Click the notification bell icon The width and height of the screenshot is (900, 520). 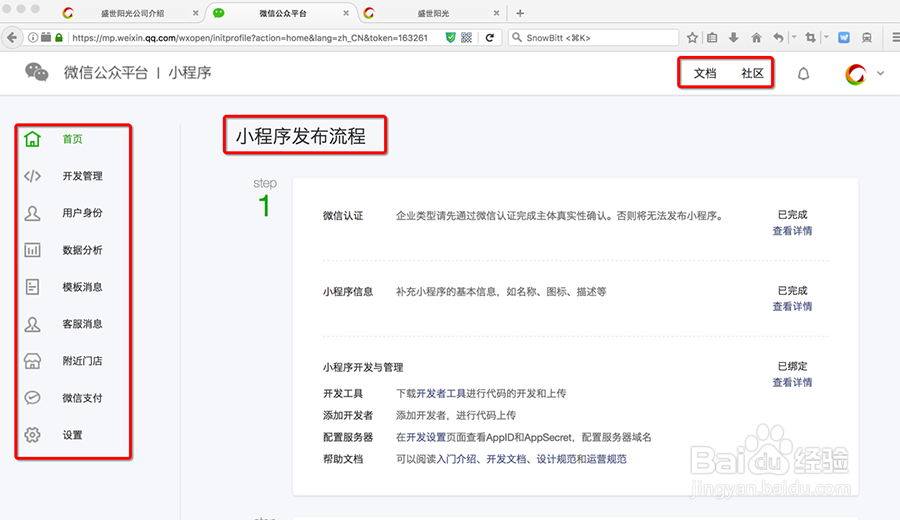pos(804,73)
